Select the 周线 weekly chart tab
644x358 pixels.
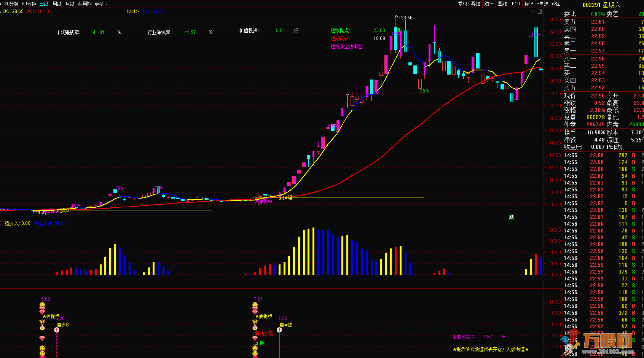coord(57,4)
